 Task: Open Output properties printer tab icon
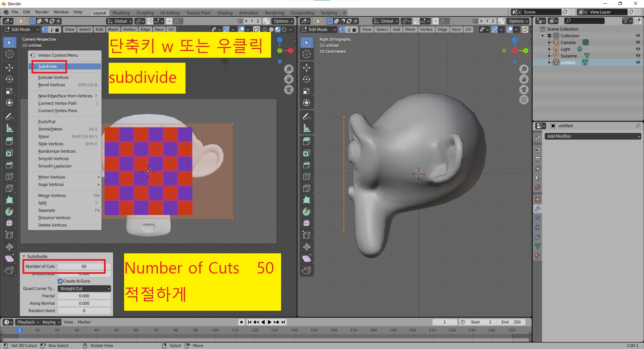tap(538, 159)
